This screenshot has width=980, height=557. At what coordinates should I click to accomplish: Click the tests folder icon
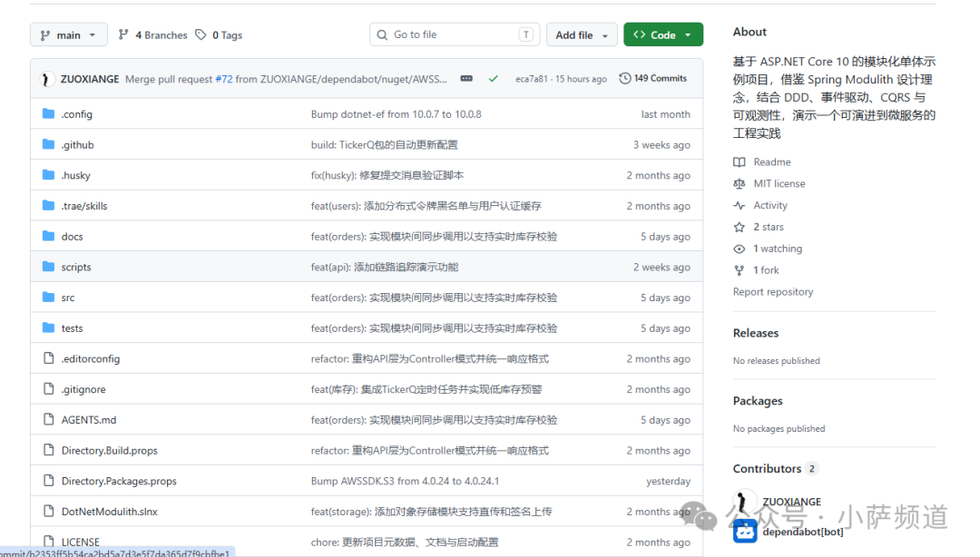(x=48, y=328)
